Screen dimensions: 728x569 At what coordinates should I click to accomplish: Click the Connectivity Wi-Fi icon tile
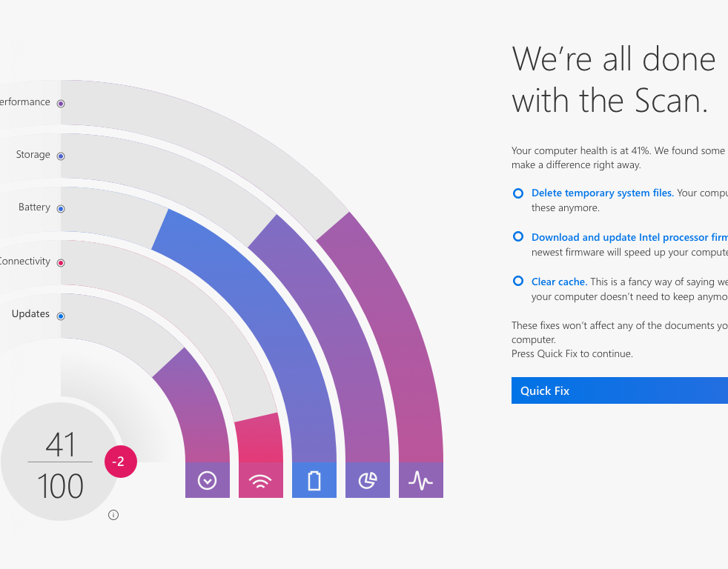[260, 480]
